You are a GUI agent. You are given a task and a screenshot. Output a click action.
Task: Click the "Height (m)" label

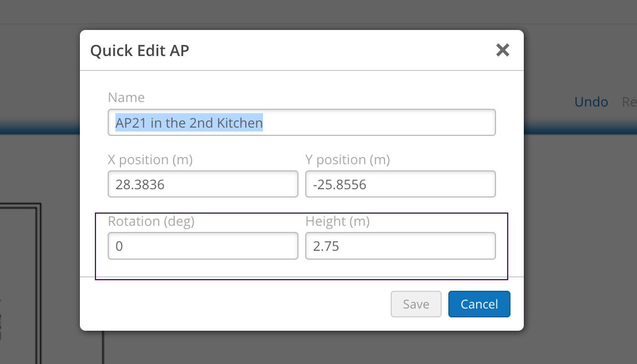point(337,221)
